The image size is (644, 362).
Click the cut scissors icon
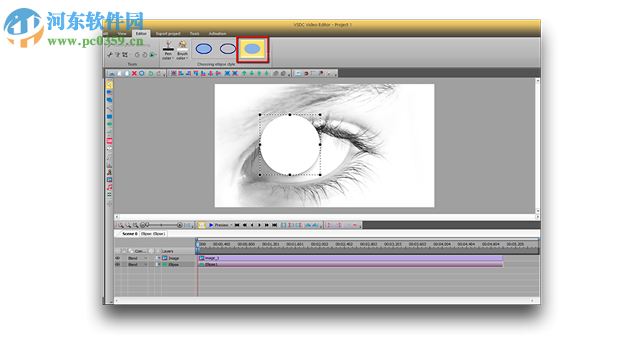click(112, 73)
